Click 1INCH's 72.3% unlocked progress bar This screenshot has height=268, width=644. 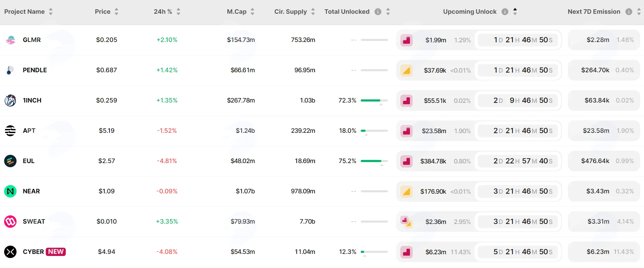(x=374, y=100)
